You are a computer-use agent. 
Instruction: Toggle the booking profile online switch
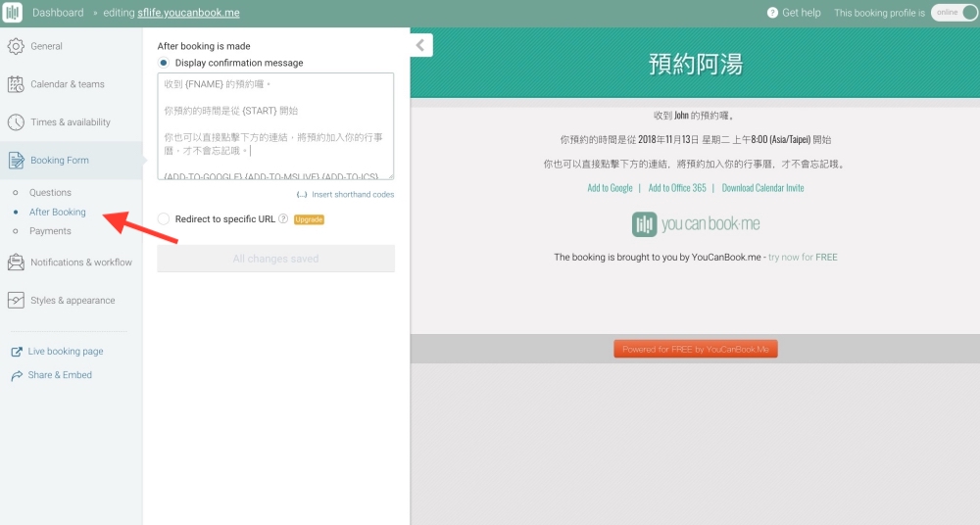(954, 13)
